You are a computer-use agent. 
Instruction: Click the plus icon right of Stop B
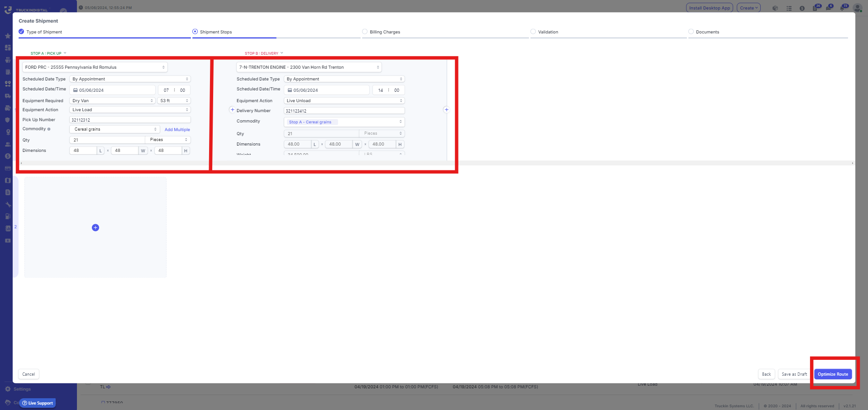click(x=446, y=109)
